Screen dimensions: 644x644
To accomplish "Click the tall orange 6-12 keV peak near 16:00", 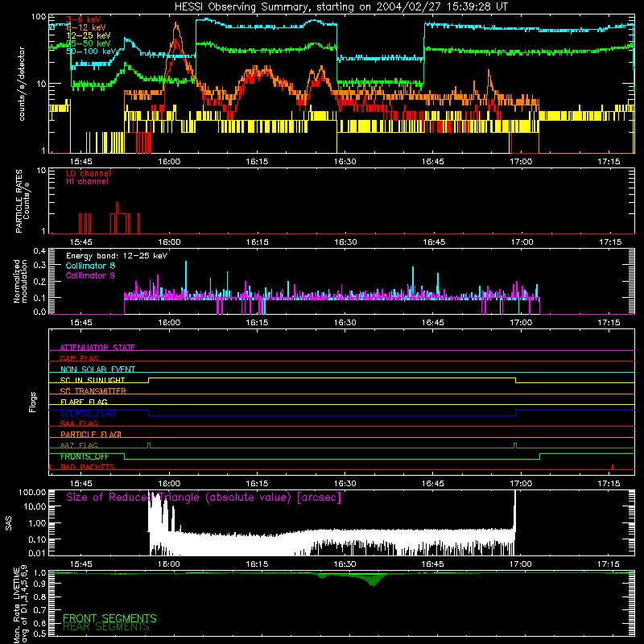I will [176, 26].
